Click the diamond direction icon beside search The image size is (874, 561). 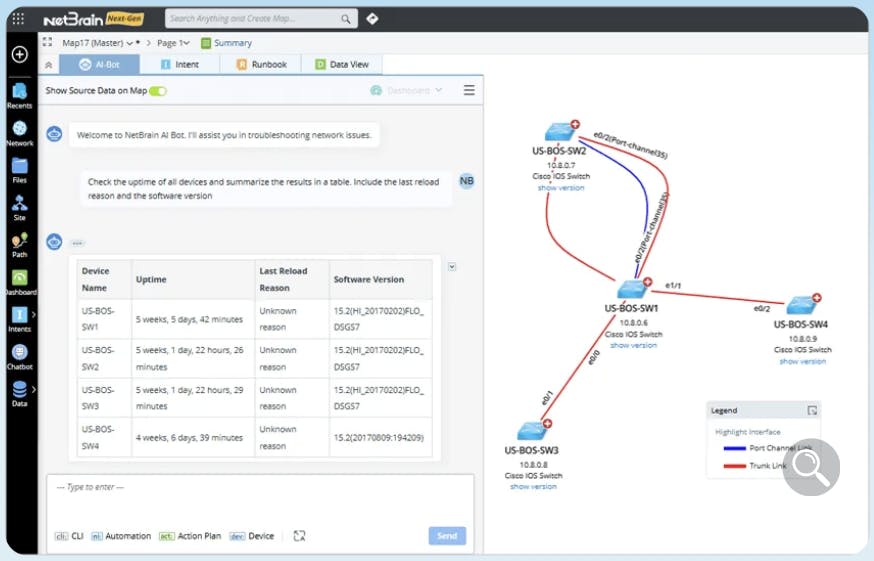coord(372,19)
